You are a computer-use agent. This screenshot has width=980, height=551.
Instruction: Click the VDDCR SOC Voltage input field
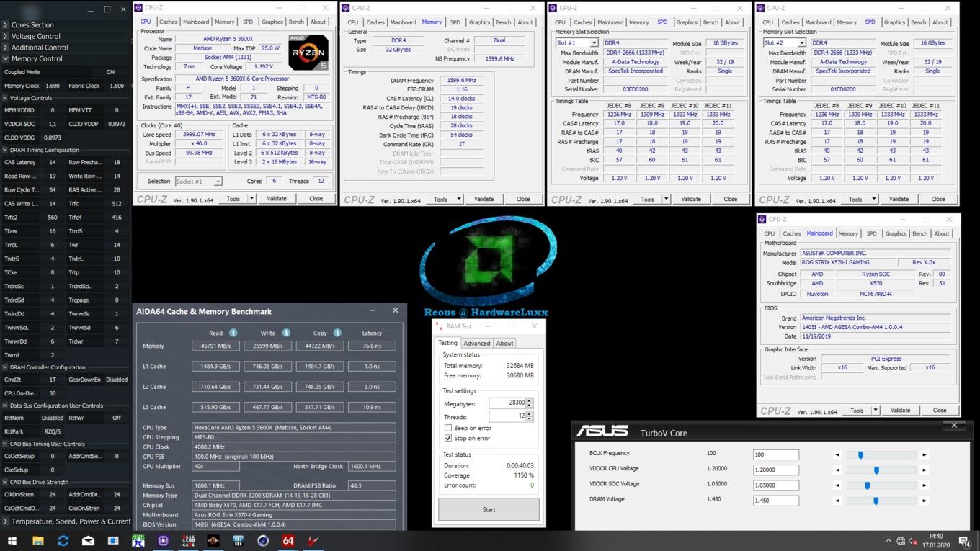tap(776, 485)
